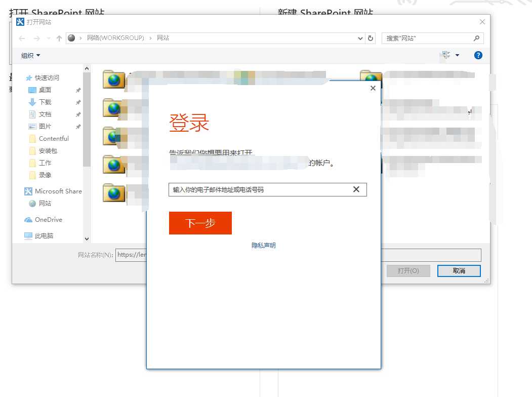Click the back navigation arrow

[x=22, y=38]
